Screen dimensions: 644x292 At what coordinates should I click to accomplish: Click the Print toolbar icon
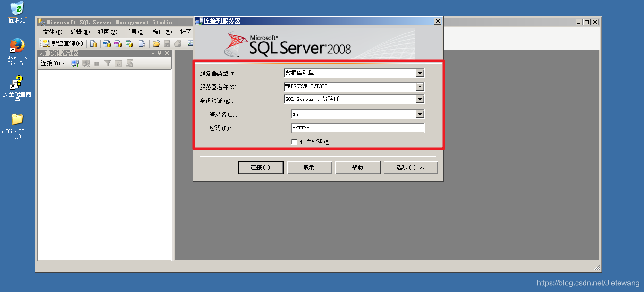[178, 43]
